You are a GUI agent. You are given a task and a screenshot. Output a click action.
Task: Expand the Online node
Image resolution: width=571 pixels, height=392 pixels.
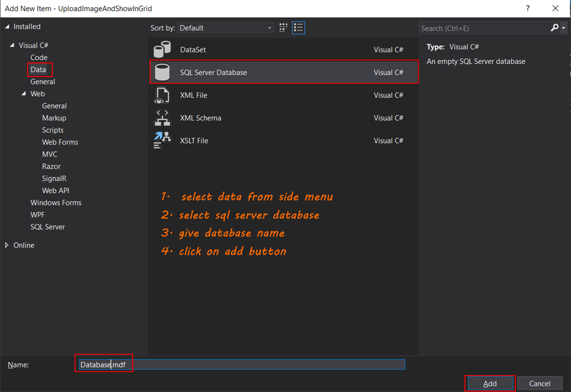(8, 245)
